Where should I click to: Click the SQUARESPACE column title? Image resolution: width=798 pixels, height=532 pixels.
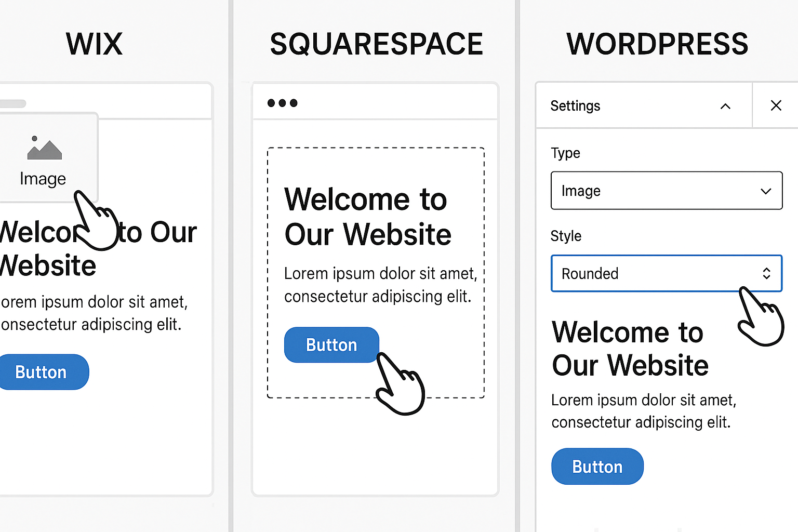pyautogui.click(x=376, y=44)
